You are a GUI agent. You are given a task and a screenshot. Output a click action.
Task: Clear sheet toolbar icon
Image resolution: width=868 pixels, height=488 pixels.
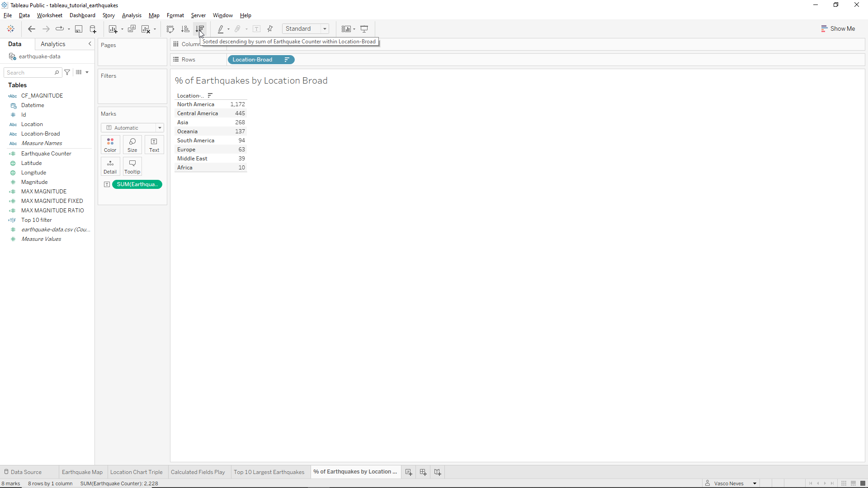(x=146, y=29)
